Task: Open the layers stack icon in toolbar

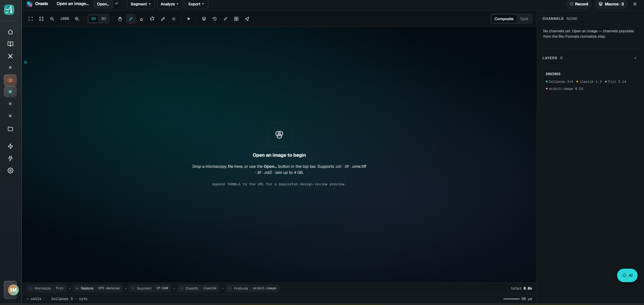Action: point(204,19)
